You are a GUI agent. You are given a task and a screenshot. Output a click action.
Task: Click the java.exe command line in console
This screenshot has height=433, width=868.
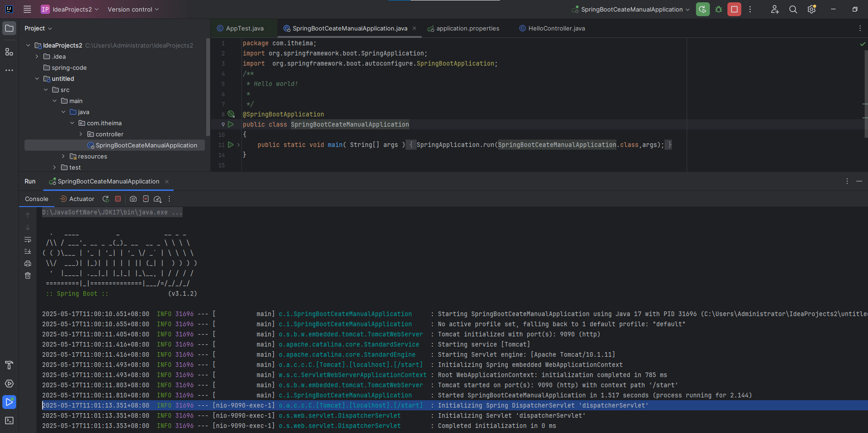click(x=112, y=212)
